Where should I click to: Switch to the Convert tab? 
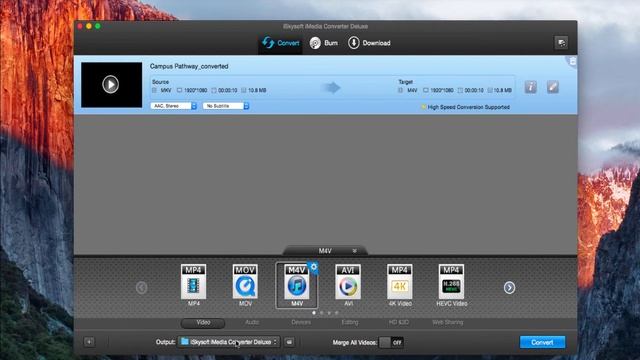281,43
